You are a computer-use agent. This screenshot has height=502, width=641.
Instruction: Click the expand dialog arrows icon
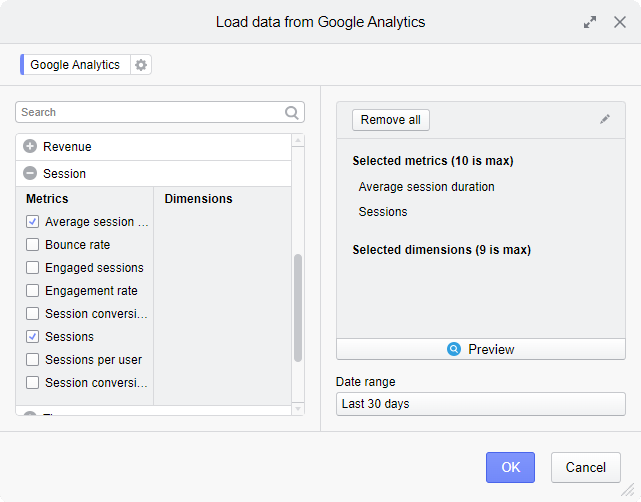[589, 22]
